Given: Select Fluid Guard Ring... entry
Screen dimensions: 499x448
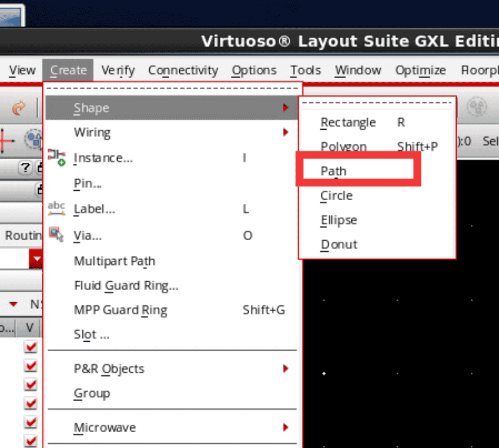Looking at the screenshot, I should (171, 285).
